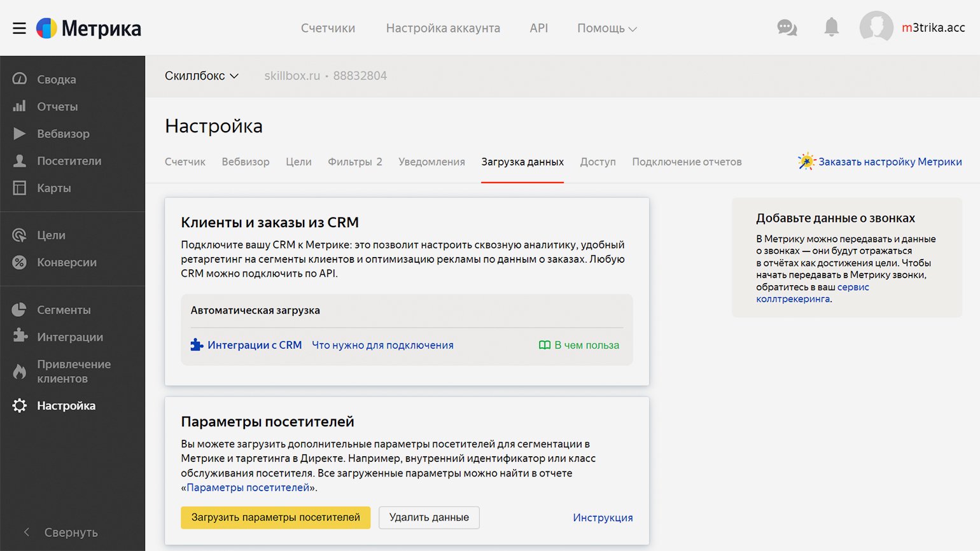Expand the Скиллбокс counter selector
The height and width of the screenshot is (551, 980).
pos(201,76)
